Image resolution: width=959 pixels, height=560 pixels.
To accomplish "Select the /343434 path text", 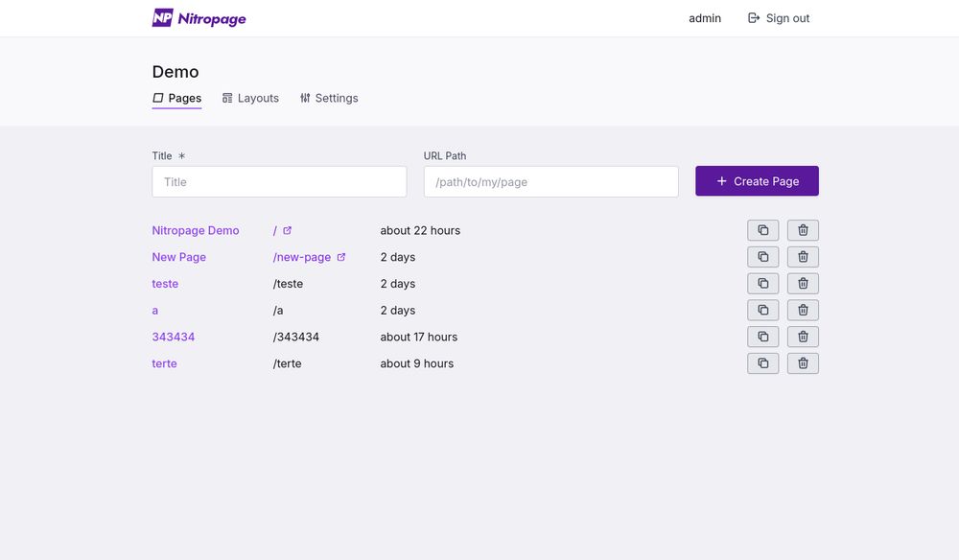I will 296,337.
